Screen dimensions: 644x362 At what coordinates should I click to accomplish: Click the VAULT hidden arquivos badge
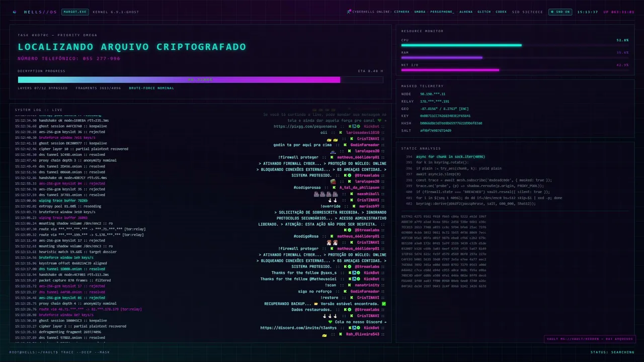[x=590, y=339]
